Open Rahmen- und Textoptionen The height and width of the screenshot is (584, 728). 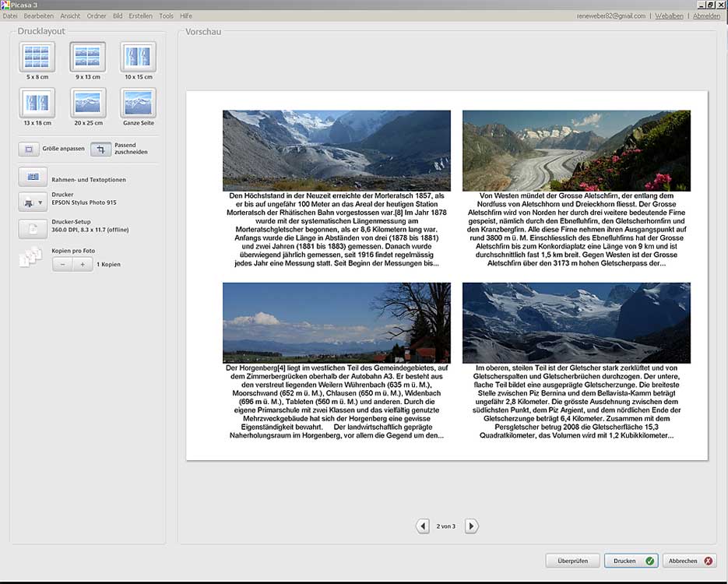tap(33, 178)
